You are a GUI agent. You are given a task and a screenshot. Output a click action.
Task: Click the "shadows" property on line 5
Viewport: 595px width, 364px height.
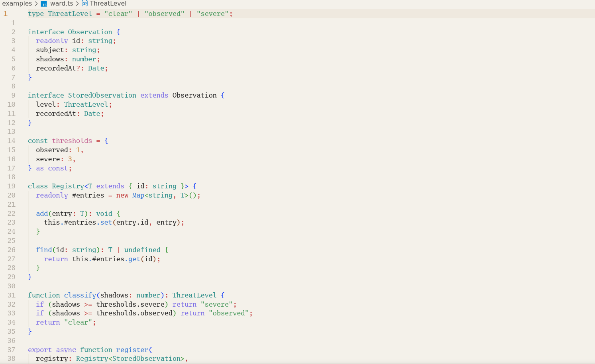(50, 59)
